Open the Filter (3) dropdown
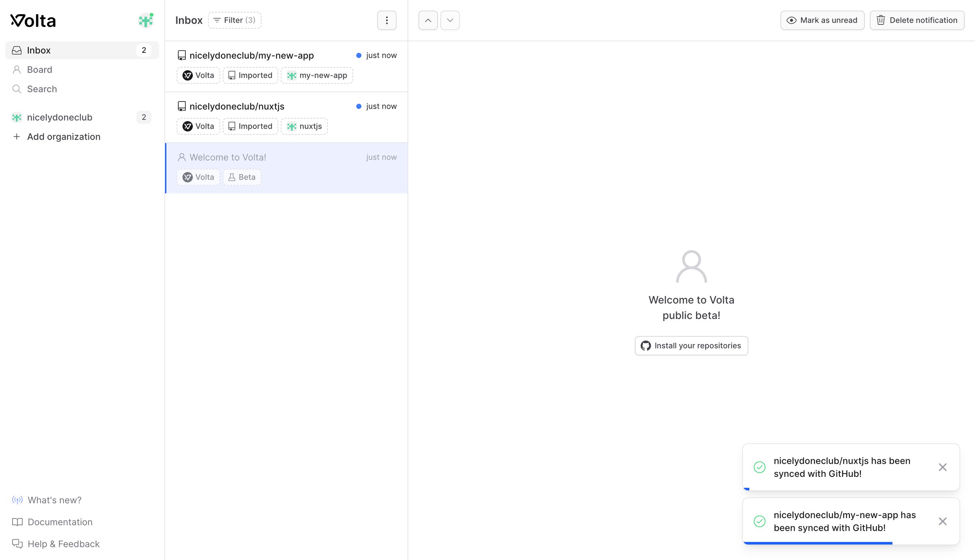The width and height of the screenshot is (975, 560). (x=234, y=20)
